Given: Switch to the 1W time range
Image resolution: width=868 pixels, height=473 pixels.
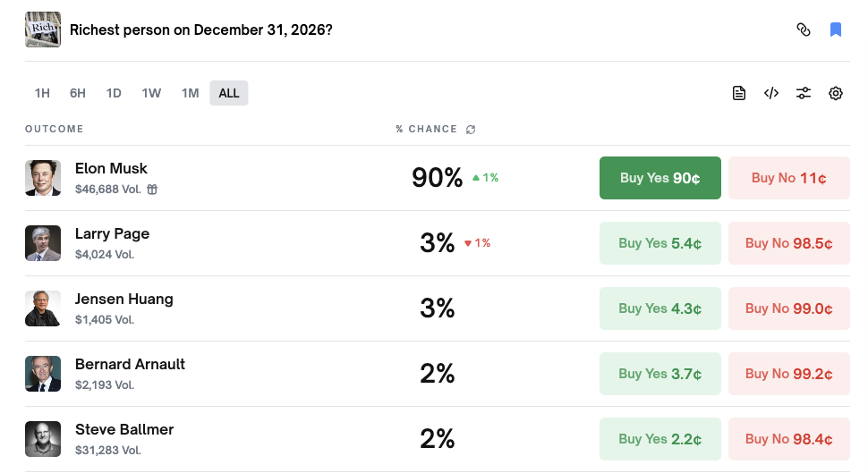Looking at the screenshot, I should [x=151, y=93].
